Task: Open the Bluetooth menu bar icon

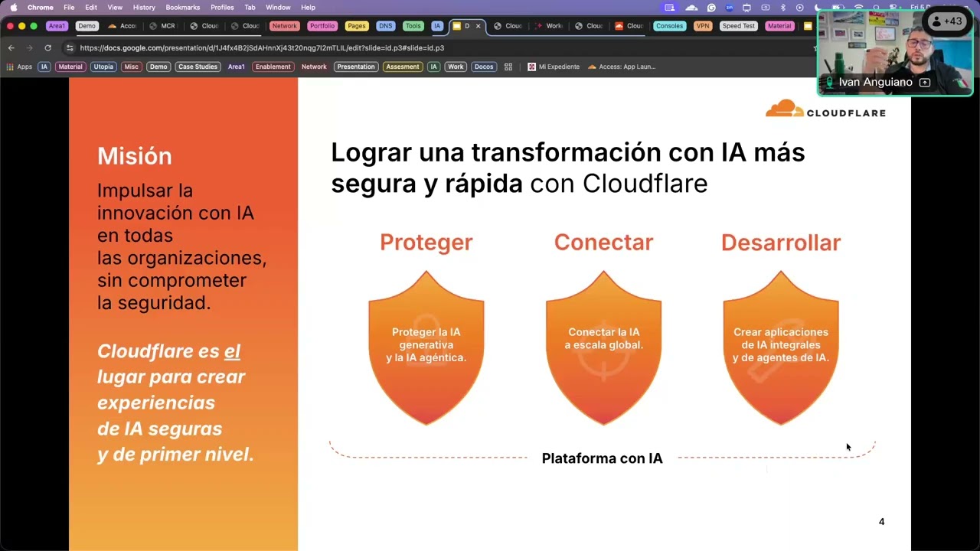Action: (x=782, y=7)
